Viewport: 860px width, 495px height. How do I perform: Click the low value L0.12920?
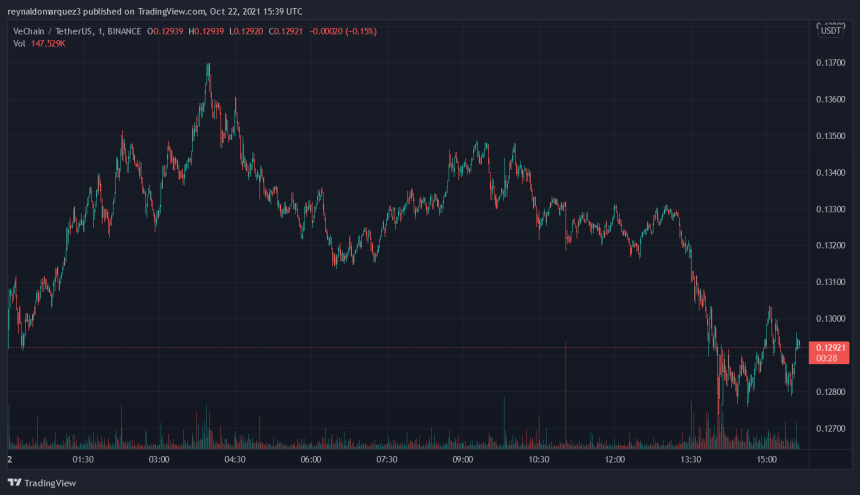[246, 31]
